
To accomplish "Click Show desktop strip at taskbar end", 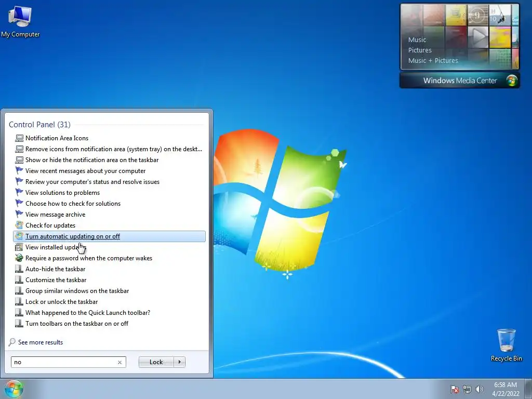I will pos(528,389).
